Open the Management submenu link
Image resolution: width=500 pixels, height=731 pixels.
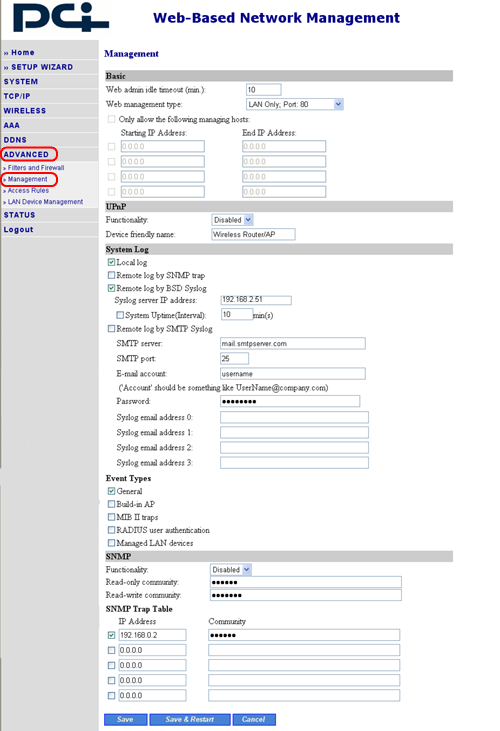(x=27, y=179)
